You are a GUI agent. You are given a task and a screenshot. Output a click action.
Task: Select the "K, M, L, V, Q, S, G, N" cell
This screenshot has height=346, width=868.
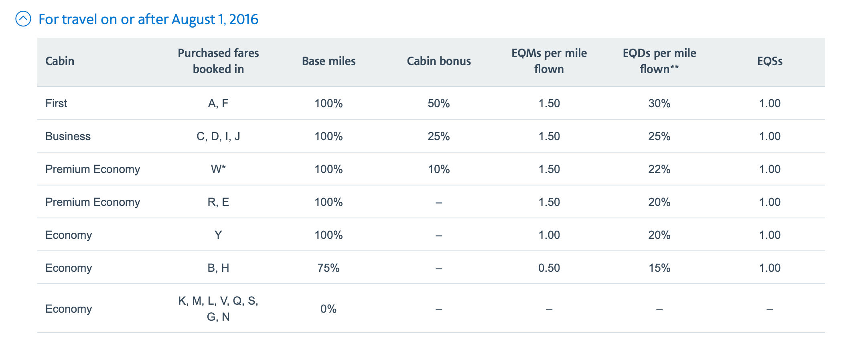click(218, 309)
